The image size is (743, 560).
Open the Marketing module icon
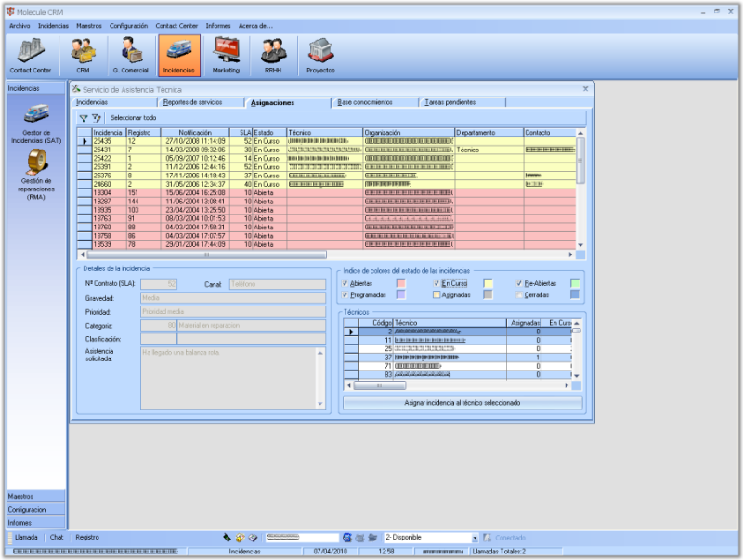[x=226, y=56]
